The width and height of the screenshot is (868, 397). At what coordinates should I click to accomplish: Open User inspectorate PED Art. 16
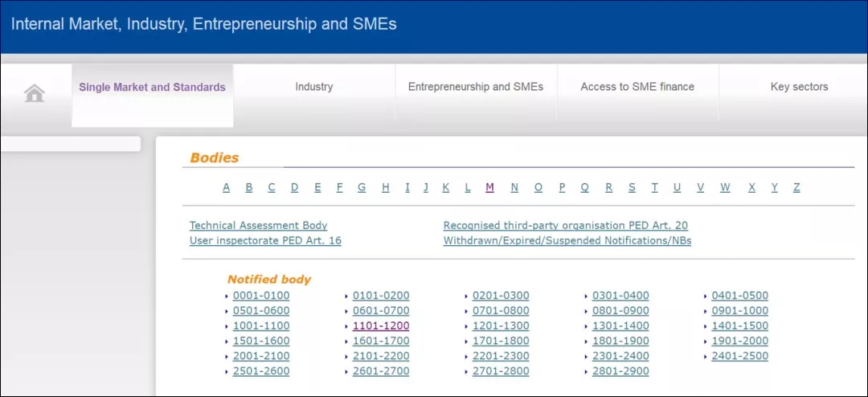pyautogui.click(x=265, y=240)
